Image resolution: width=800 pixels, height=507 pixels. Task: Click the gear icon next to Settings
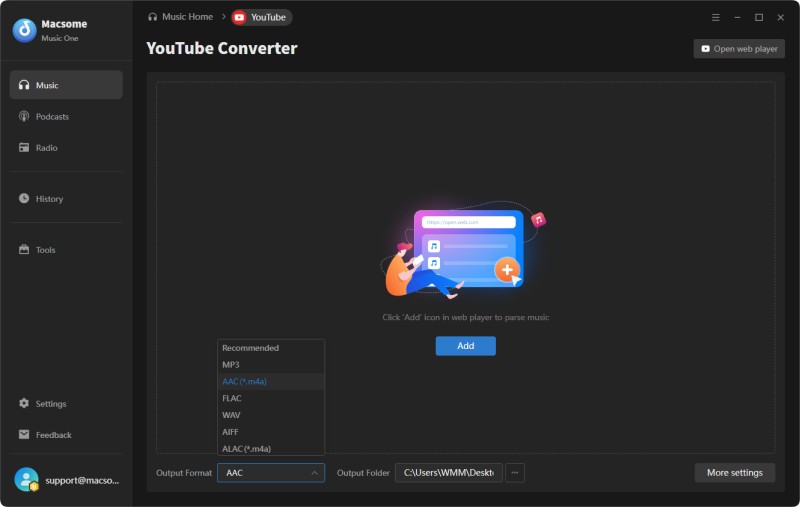[24, 403]
